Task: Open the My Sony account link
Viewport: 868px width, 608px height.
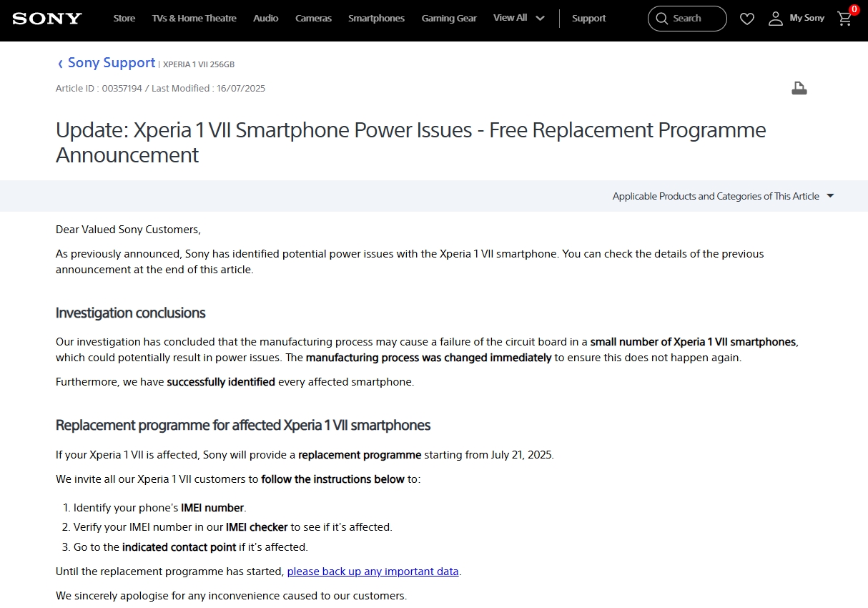Action: (807, 18)
